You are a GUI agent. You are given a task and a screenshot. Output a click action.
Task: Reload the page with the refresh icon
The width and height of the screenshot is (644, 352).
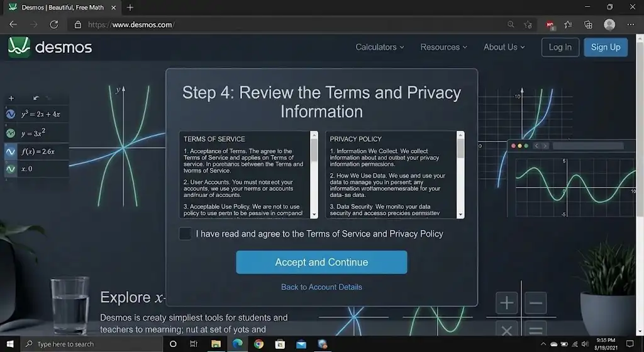pos(54,25)
